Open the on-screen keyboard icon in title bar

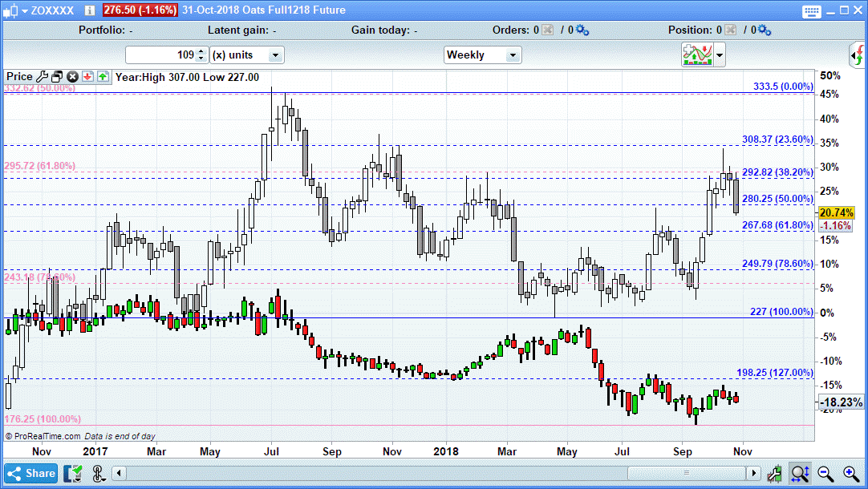pos(812,11)
